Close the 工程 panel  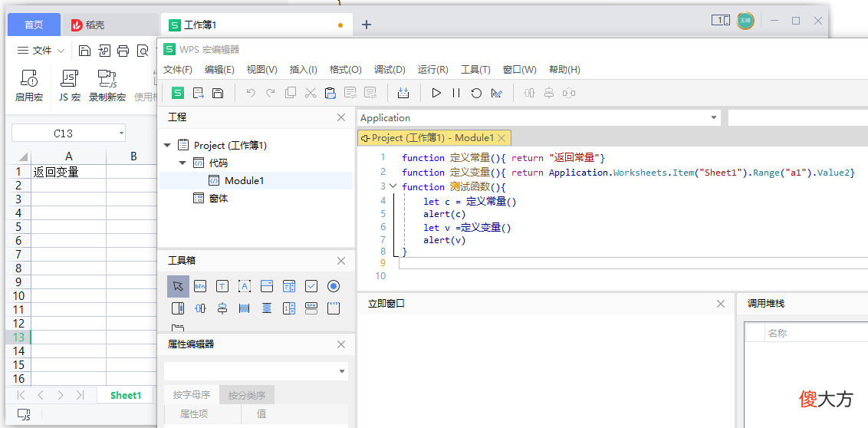point(341,117)
